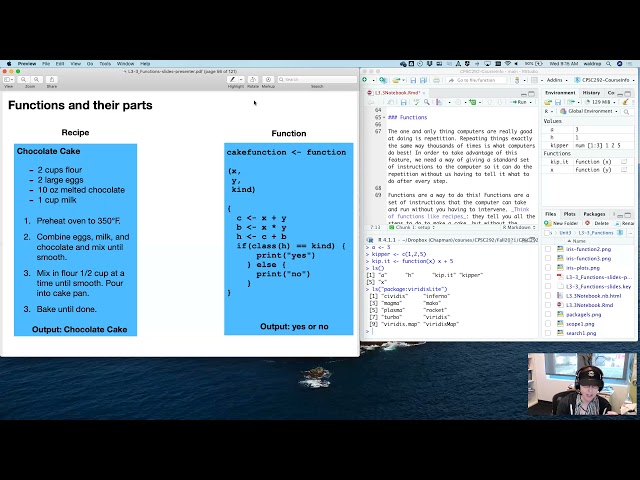This screenshot has height=480, width=640.
Task: Switch to the Environment tab
Action: [560, 93]
